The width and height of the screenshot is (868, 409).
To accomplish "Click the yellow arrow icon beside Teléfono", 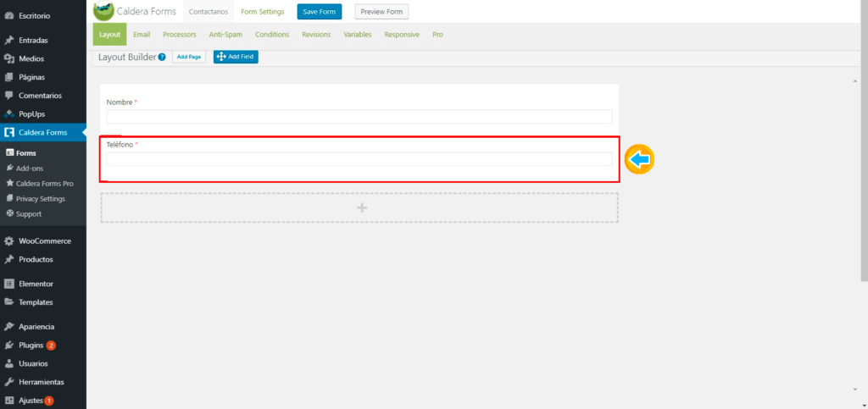I will 640,158.
